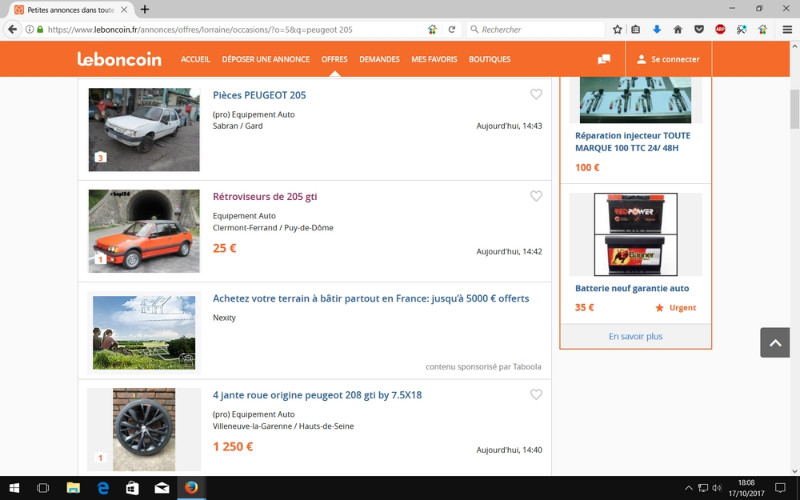Click the page vertical scrollbar thumb
800x500 pixels.
[x=794, y=109]
